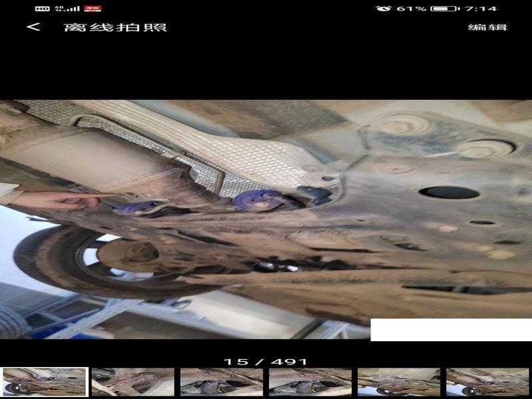
Task: Tap the 61% battery percentage text
Action: [411, 9]
